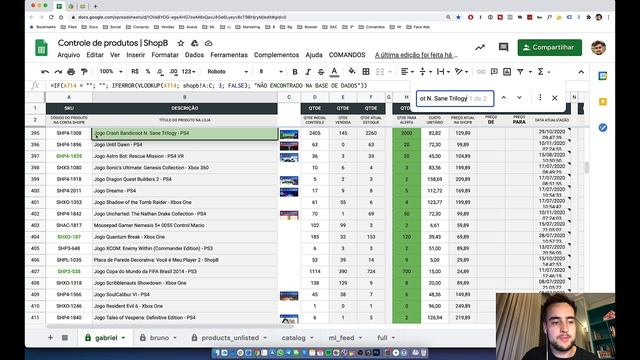Open gabriel tab dropdown arrow

pos(123,338)
